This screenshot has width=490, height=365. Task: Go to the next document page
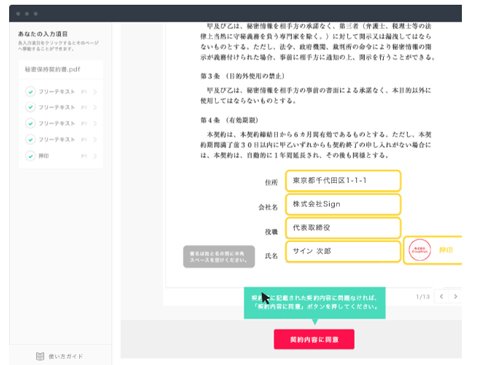pos(455,296)
